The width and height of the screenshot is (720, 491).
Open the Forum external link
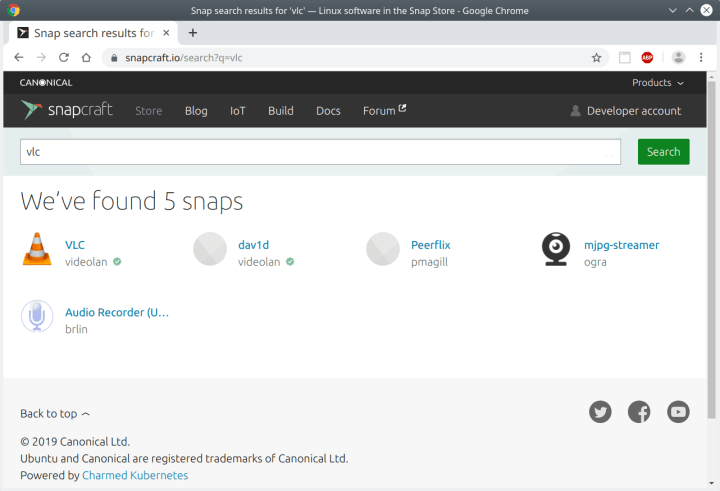tap(384, 110)
